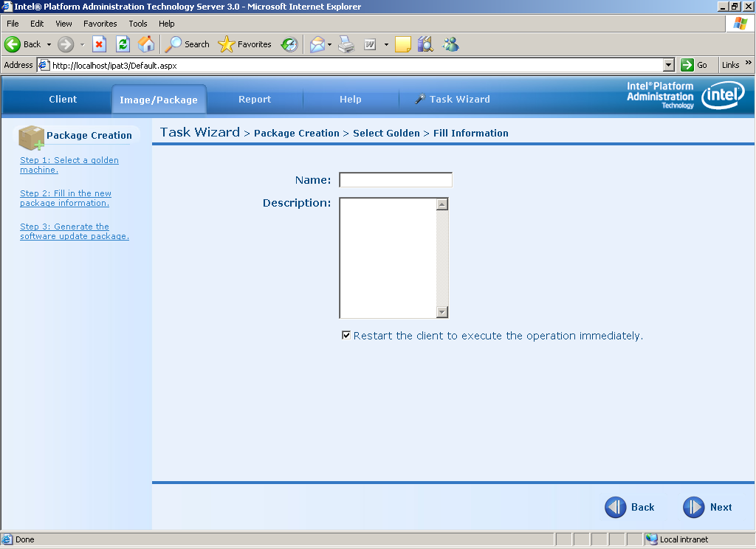
Task: Switch to the Report tab
Action: click(255, 100)
